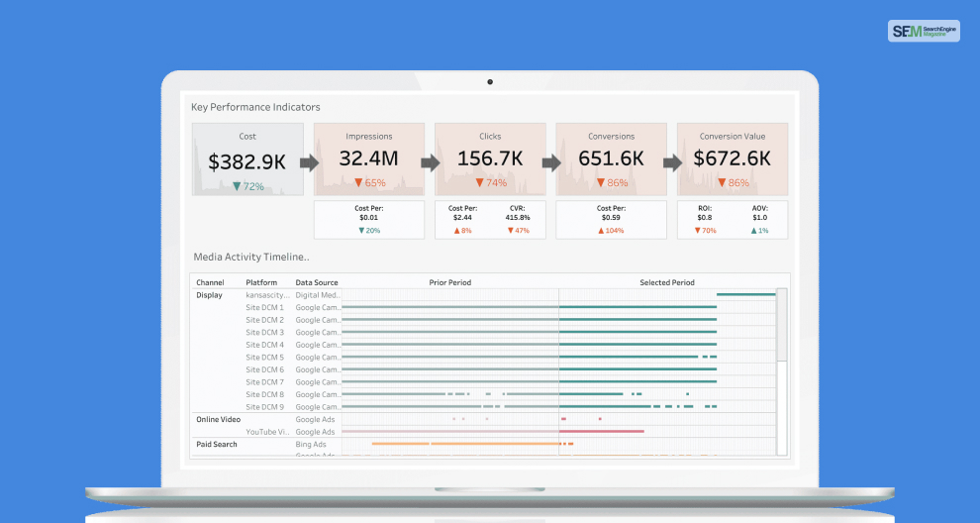Click the YouTube red selected period bar
This screenshot has width=980, height=523.
pos(601,432)
